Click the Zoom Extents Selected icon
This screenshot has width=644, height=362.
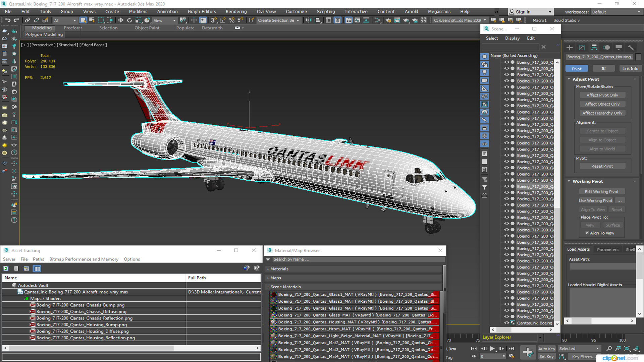pos(627,349)
